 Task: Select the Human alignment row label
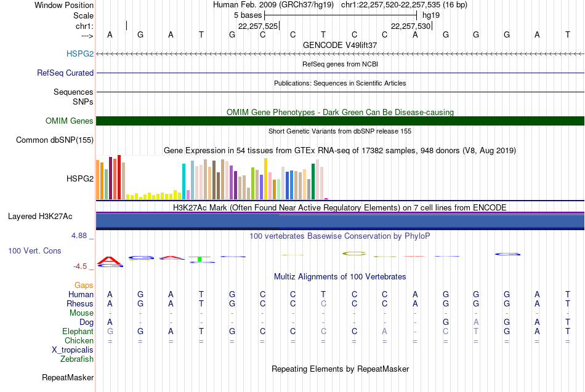click(81, 294)
